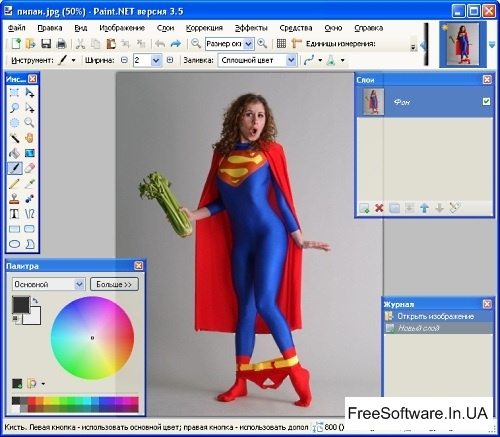Screen dimensions: 500x437
Task: Select the Pencil tool
Action: click(x=14, y=183)
